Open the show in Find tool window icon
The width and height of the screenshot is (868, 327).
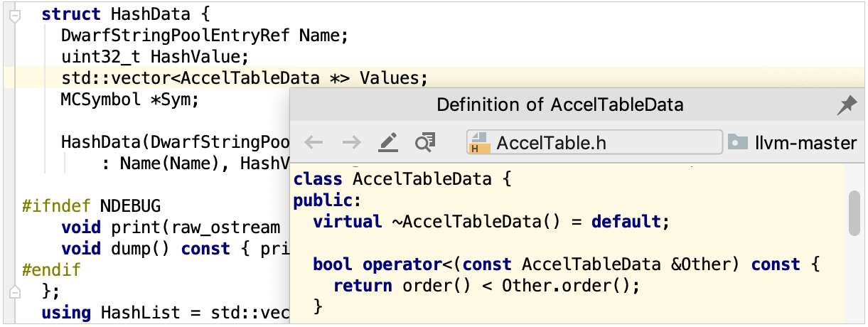425,143
